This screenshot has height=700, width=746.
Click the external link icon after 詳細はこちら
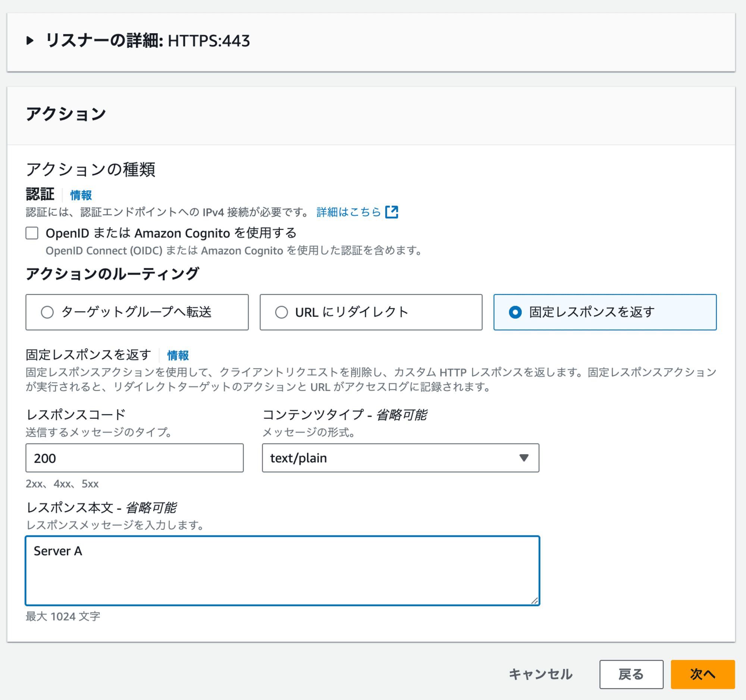392,212
